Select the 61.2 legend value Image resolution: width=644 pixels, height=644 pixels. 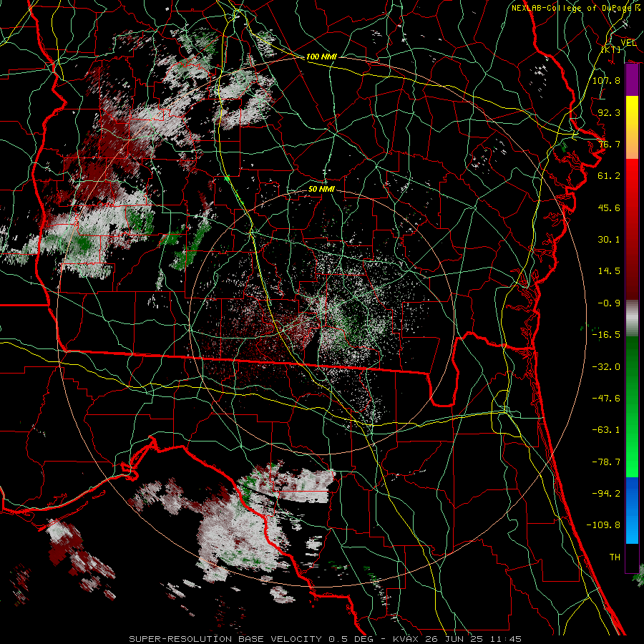609,176
